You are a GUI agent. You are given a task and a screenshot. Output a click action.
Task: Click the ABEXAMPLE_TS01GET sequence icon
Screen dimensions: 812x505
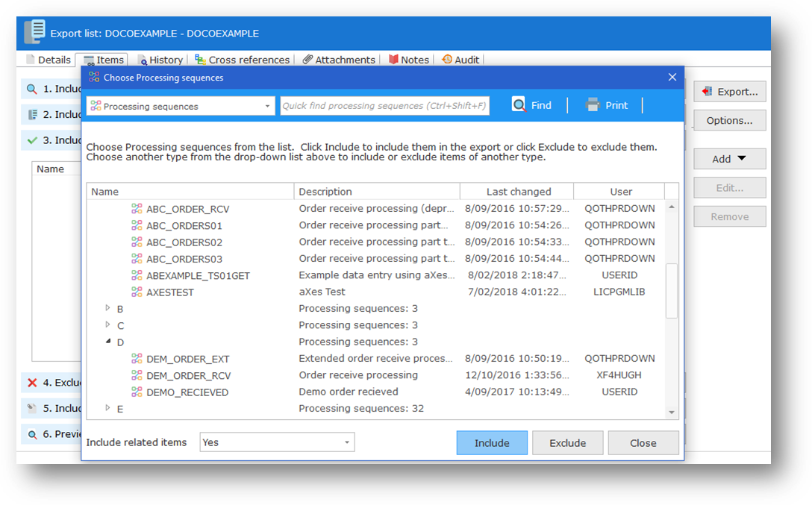137,275
